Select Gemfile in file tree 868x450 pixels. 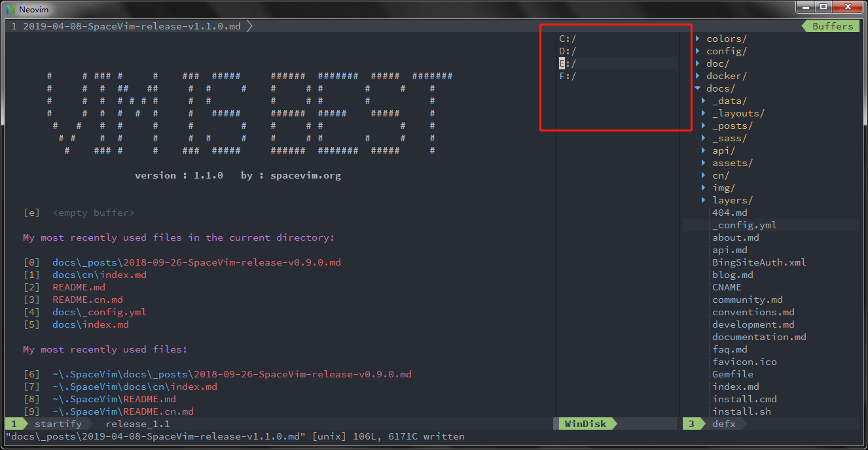click(732, 374)
